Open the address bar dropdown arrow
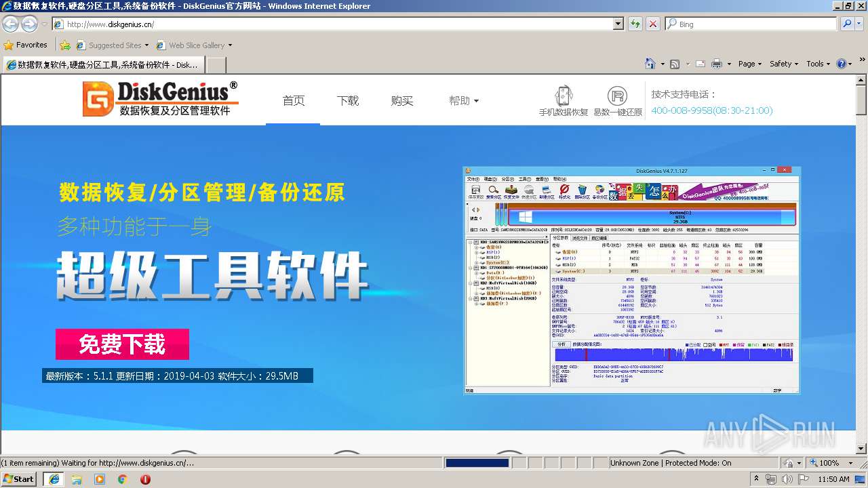This screenshot has width=868, height=488. pyautogui.click(x=618, y=24)
